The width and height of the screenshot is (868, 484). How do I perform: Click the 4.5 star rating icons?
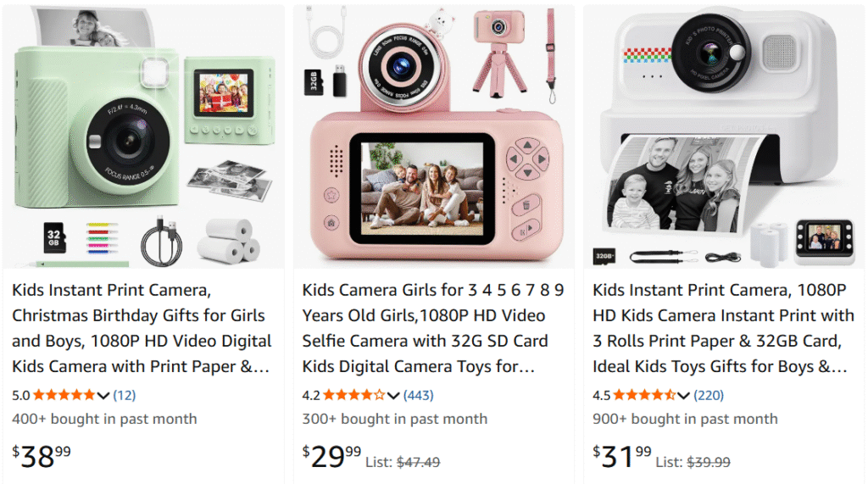[644, 395]
